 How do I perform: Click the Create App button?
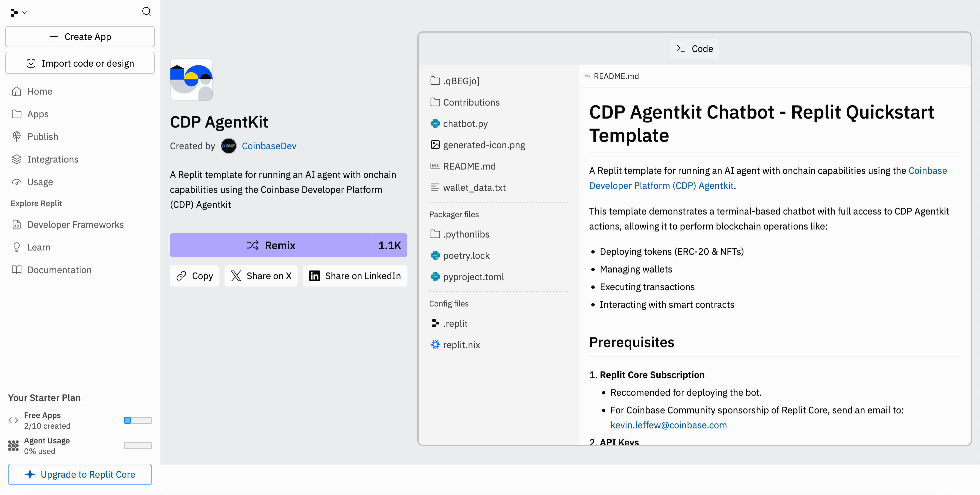click(x=80, y=37)
